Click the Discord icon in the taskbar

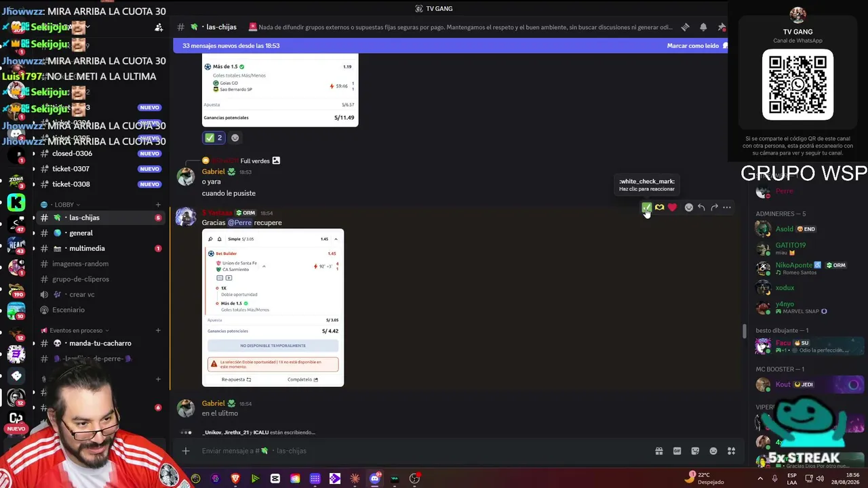click(375, 479)
